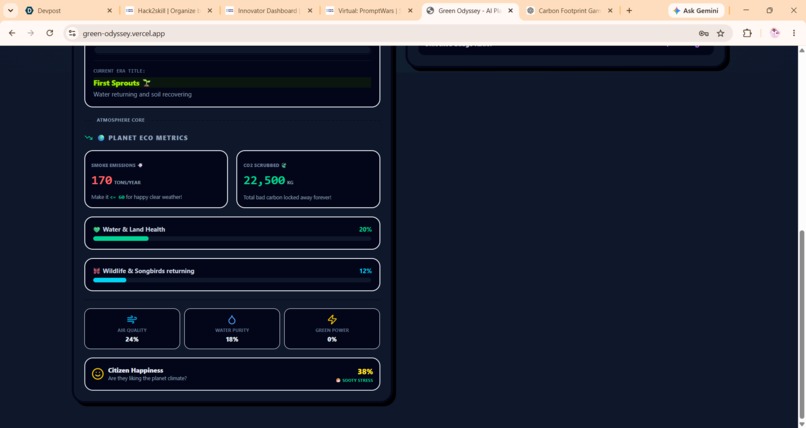
Task: Go back with the browser back arrow
Action: (x=12, y=33)
